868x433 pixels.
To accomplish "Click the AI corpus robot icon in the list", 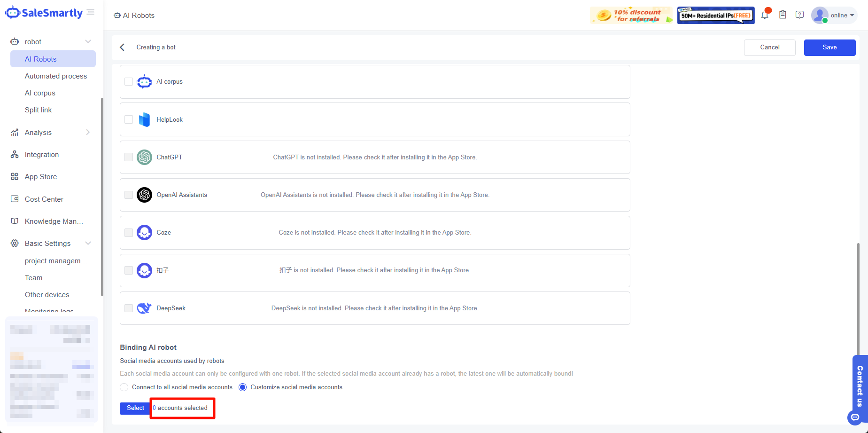I will 144,82.
